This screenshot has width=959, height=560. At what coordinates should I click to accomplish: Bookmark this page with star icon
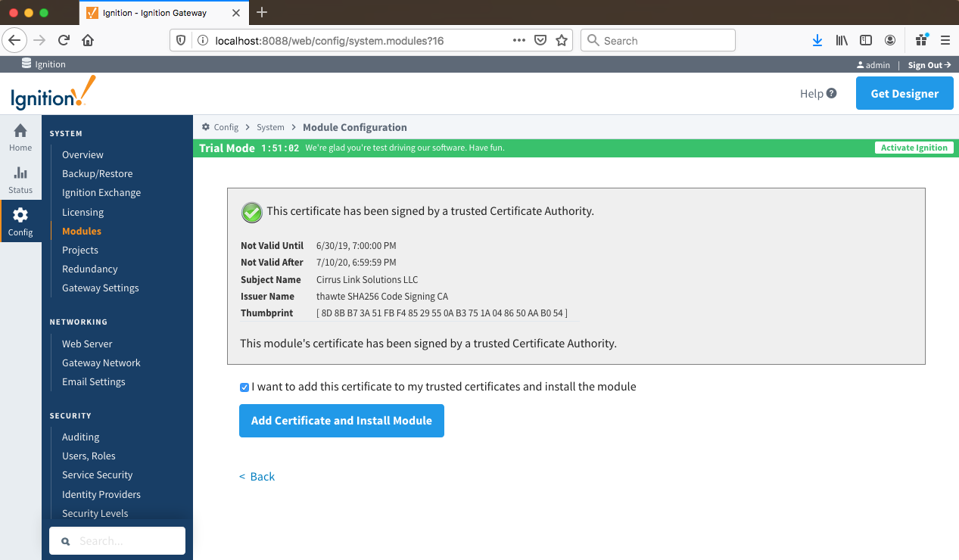click(x=562, y=41)
